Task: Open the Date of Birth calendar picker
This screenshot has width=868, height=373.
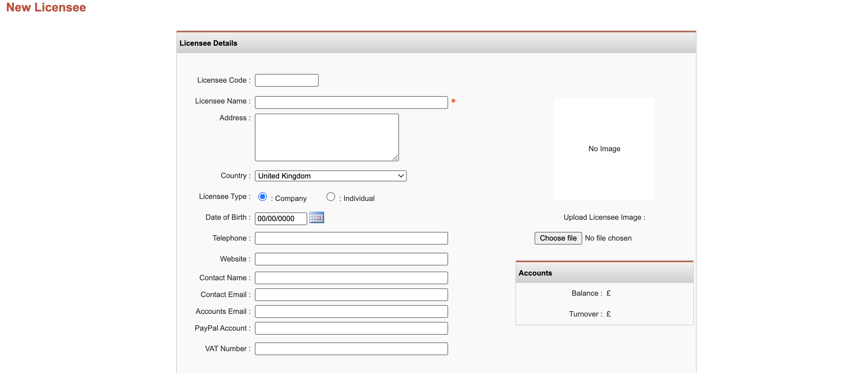Action: [316, 218]
